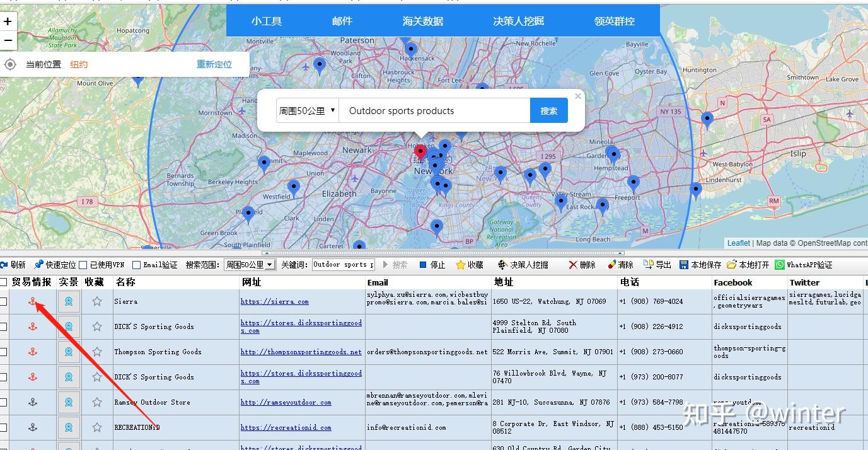This screenshot has height=450, width=868.
Task: Open the 海关数据 menu
Action: tap(423, 21)
